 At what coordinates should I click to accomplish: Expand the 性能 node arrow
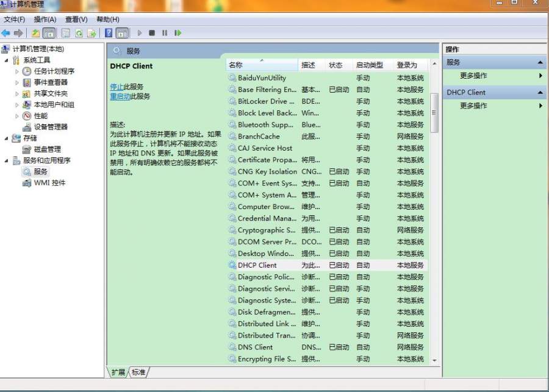(17, 116)
